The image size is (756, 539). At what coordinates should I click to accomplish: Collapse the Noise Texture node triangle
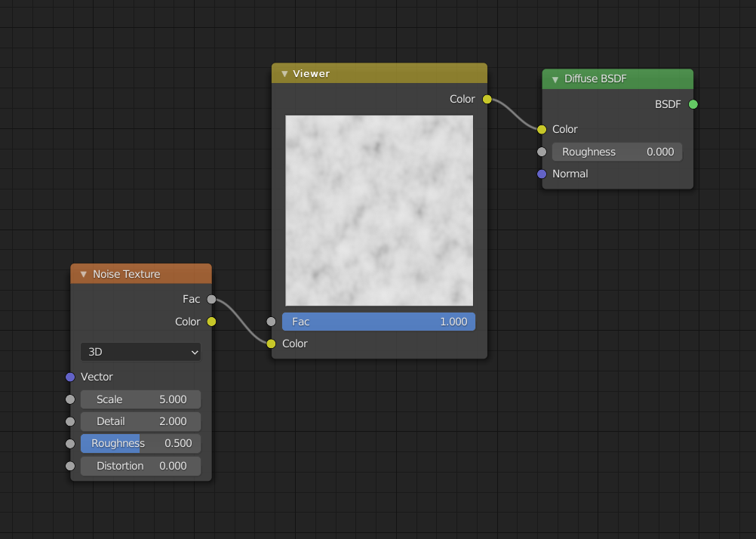click(84, 274)
